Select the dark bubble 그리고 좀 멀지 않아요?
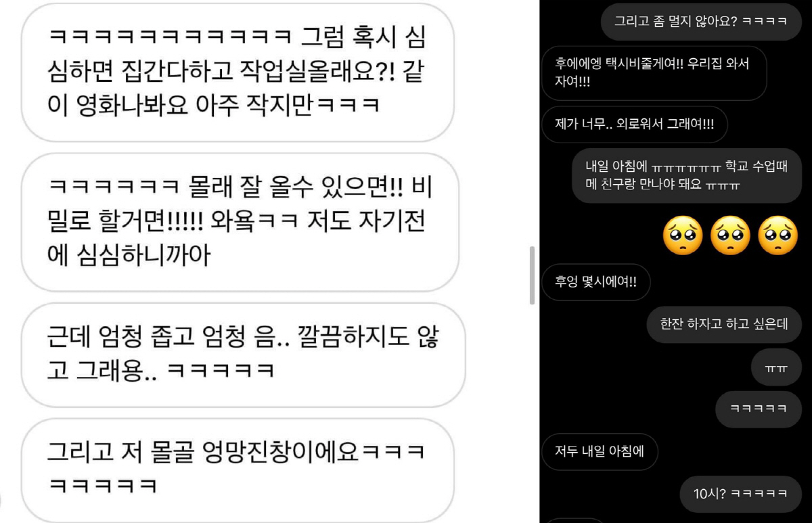This screenshot has width=812, height=523. click(701, 22)
